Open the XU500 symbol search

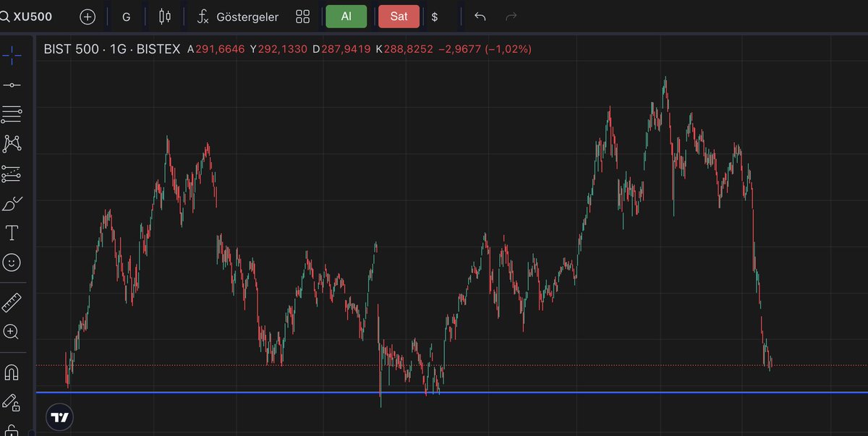[x=27, y=16]
